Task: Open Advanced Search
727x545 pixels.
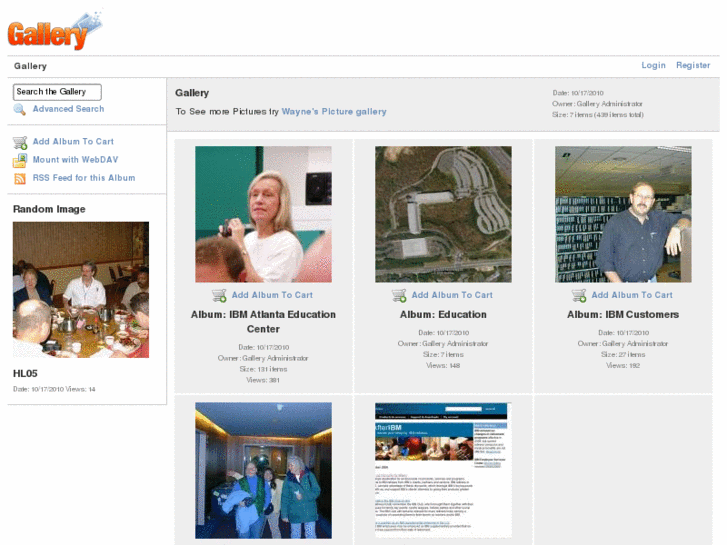Action: (68, 109)
